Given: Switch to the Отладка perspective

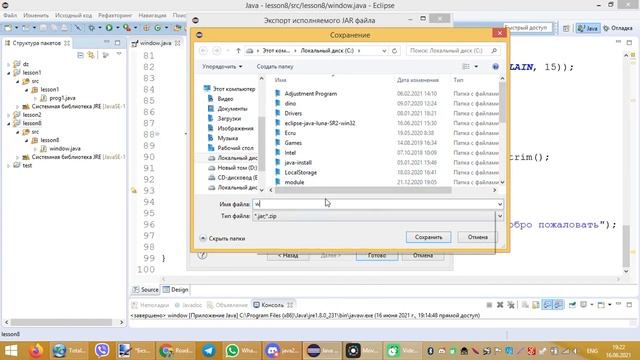Looking at the screenshot, I should pos(618,28).
